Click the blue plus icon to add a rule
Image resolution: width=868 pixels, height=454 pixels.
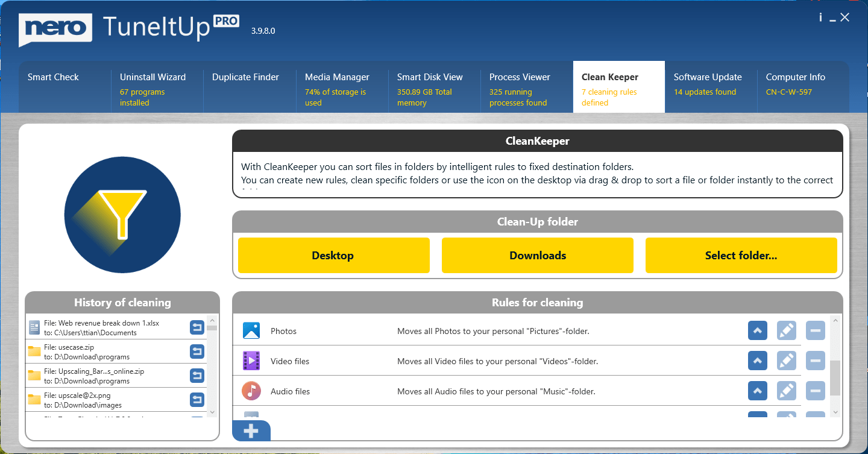251,430
